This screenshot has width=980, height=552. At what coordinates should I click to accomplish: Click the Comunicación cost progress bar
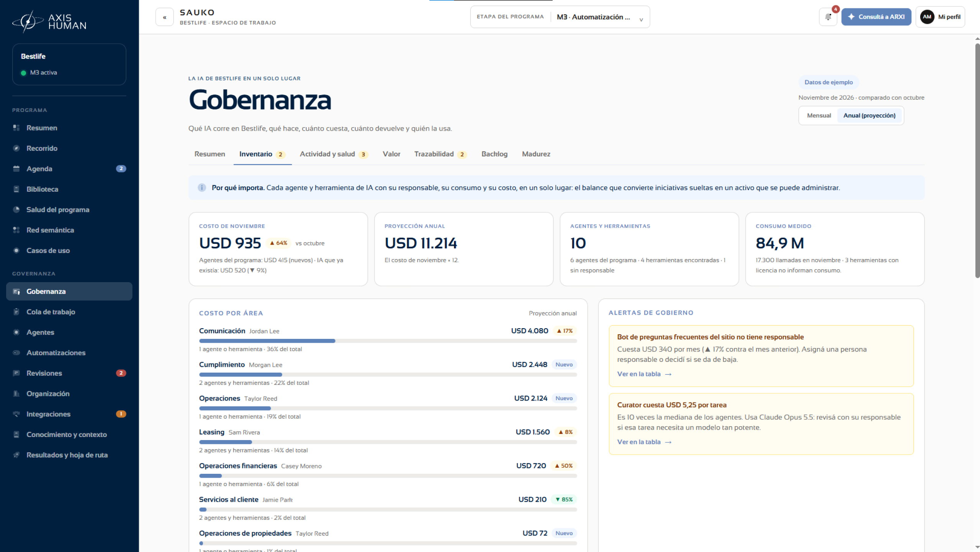pyautogui.click(x=388, y=341)
